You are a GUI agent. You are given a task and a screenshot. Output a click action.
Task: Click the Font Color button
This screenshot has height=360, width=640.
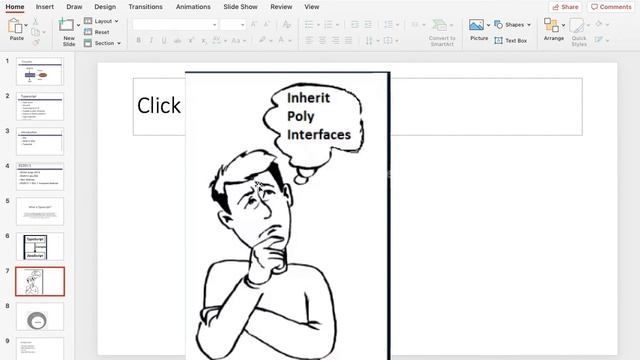pos(281,40)
